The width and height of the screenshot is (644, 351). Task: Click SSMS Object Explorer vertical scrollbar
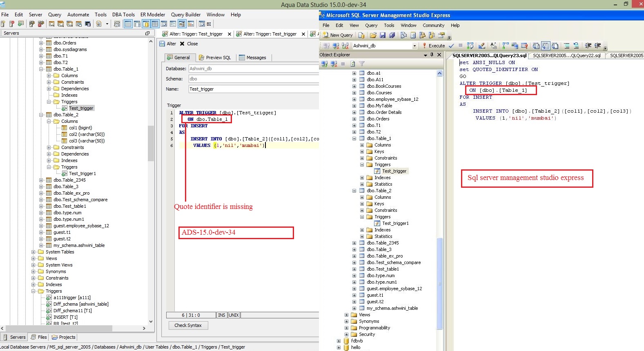(440, 283)
